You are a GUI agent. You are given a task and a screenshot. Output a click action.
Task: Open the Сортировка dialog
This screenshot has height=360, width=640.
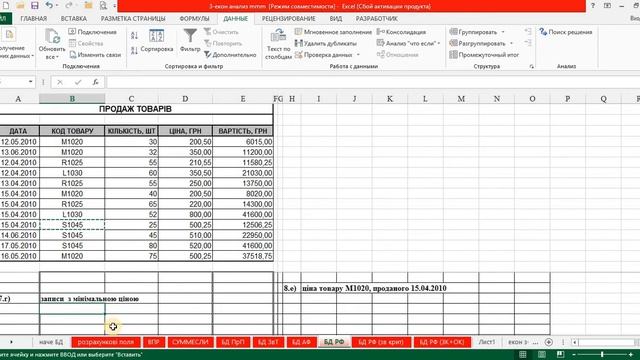[x=157, y=41]
